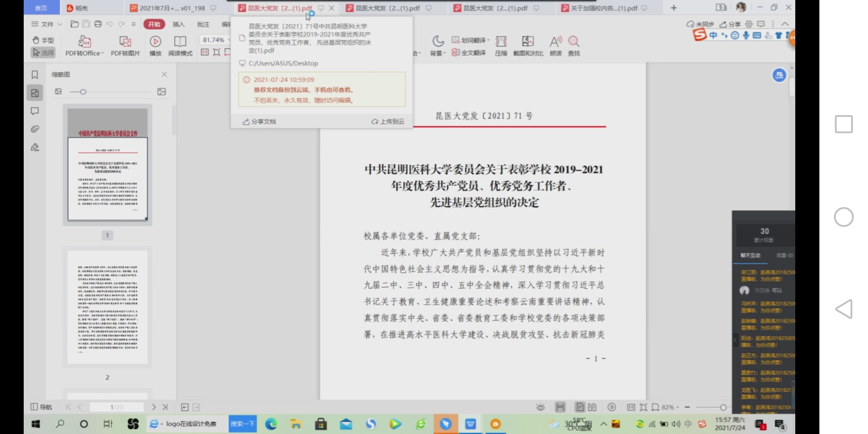Switch to double-page view mode
Image resolution: width=868 pixels, height=434 pixels.
[x=592, y=407]
